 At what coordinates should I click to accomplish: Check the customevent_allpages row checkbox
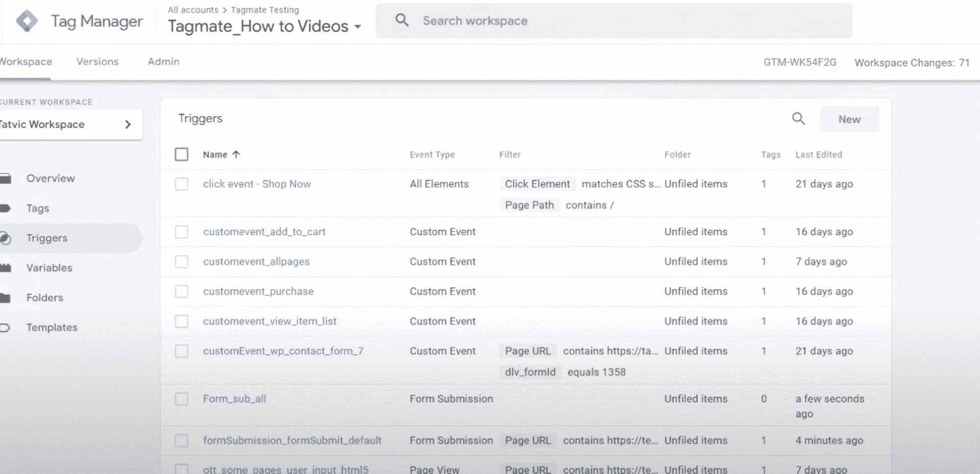pyautogui.click(x=182, y=262)
